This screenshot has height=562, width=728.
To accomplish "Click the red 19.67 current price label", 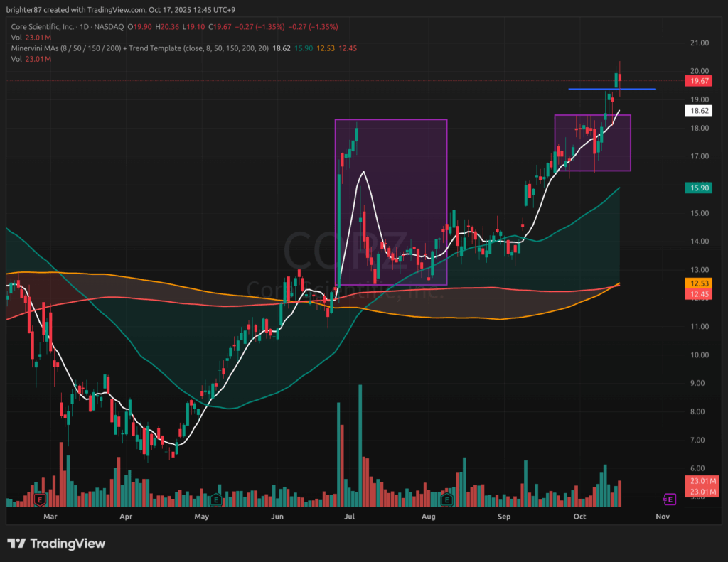I will point(697,81).
